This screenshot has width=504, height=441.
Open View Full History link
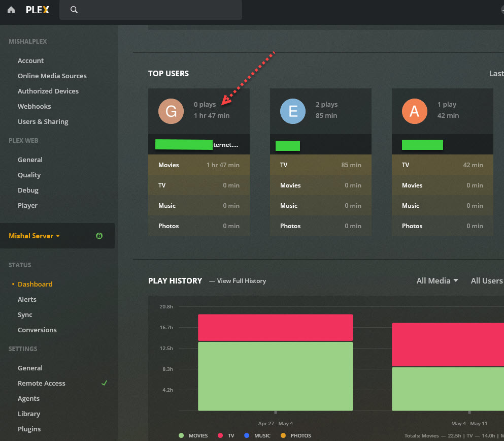(x=242, y=281)
